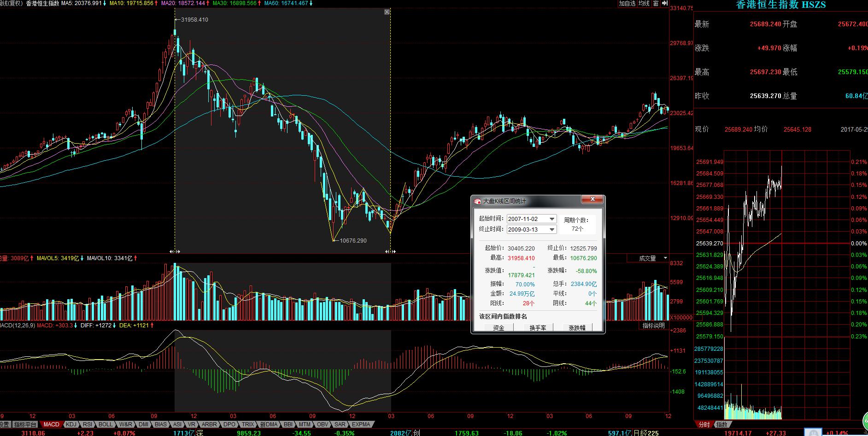Screen dimensions: 868x436
Task: Close the shaded range selection with its X icon
Action: click(387, 12)
